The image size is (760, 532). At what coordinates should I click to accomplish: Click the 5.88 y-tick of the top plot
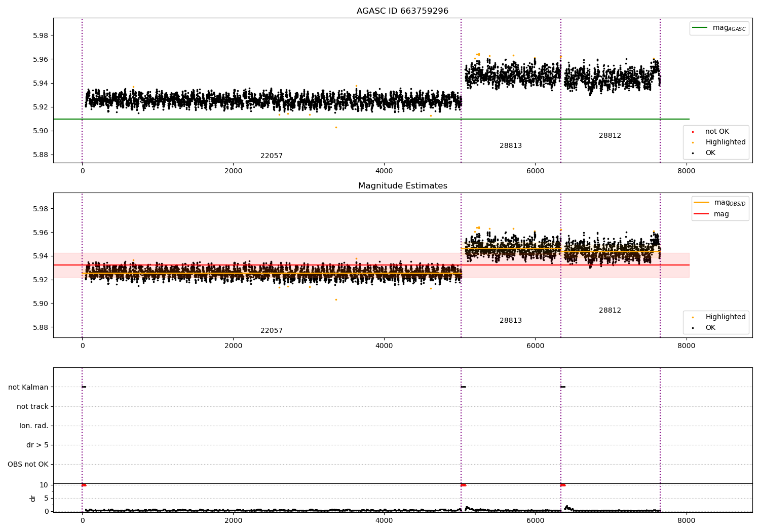[41, 155]
